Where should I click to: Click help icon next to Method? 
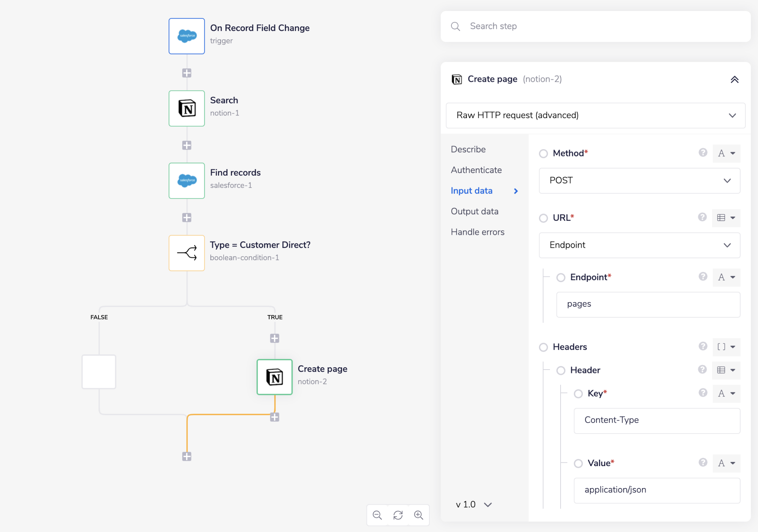[x=703, y=153]
